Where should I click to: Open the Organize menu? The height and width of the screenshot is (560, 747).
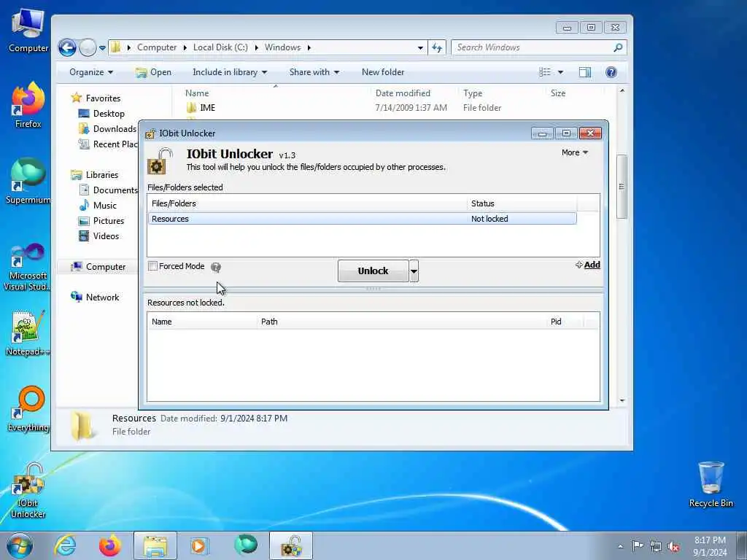tap(91, 72)
